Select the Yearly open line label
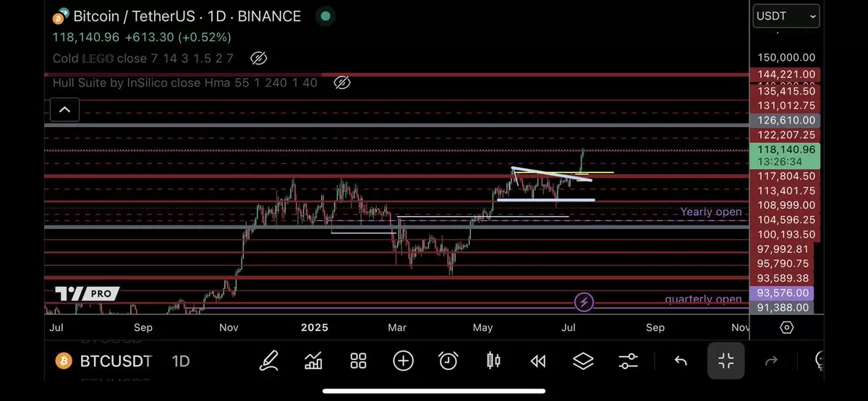Screen dimensions: 868x401 coord(711,212)
